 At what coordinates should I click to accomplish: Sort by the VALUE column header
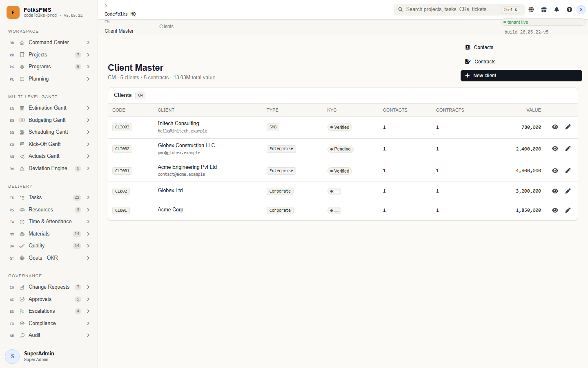[x=533, y=110]
